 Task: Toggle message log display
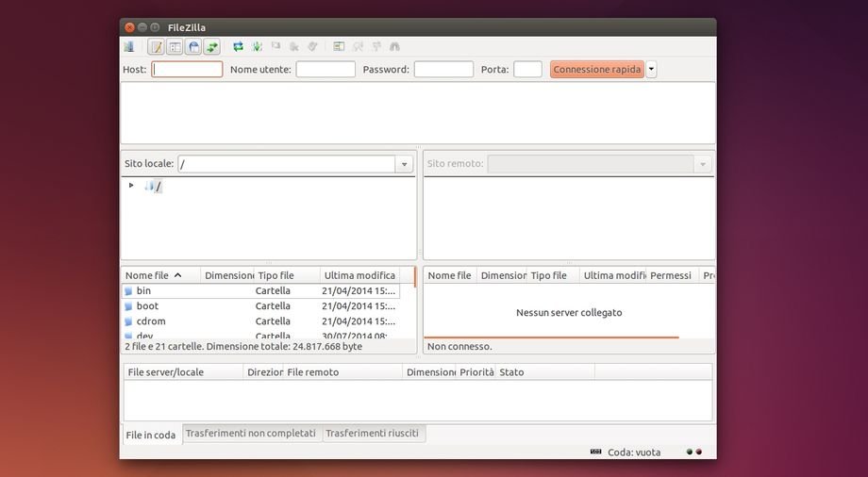157,46
